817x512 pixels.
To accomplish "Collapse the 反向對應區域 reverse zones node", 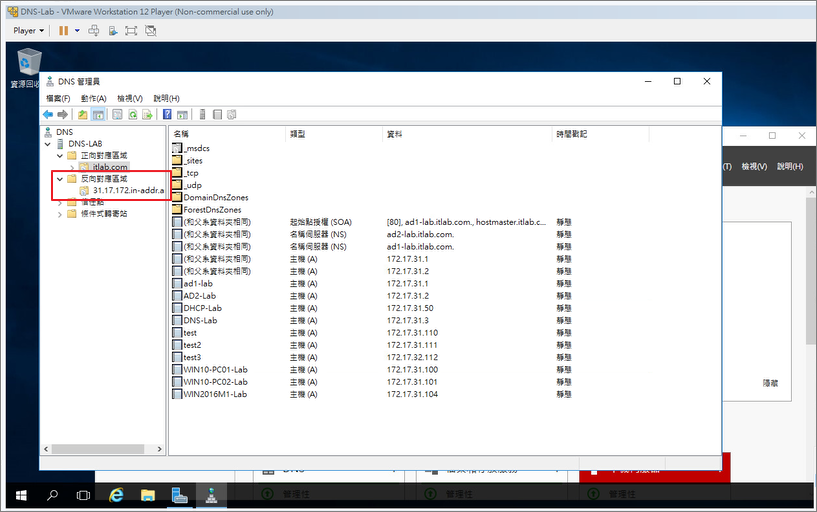I will pyautogui.click(x=59, y=179).
